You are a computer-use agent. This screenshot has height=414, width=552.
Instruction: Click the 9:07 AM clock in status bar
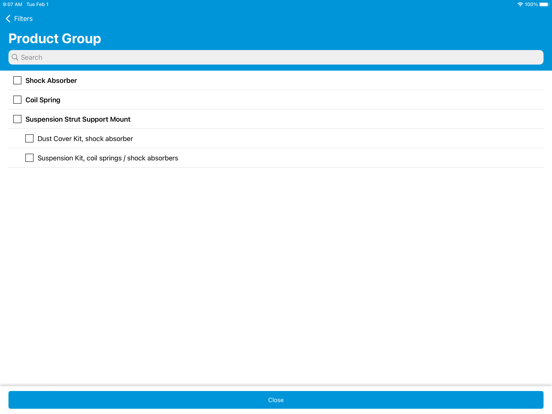pos(12,4)
